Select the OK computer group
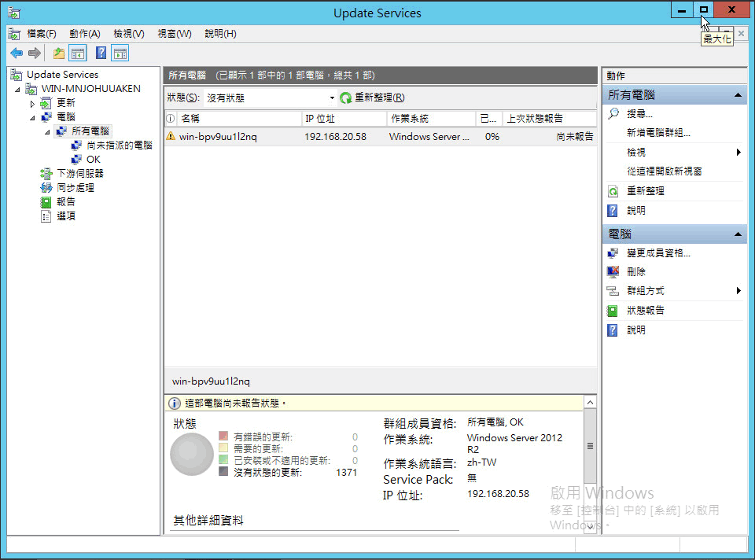The width and height of the screenshot is (755, 560). pos(94,160)
